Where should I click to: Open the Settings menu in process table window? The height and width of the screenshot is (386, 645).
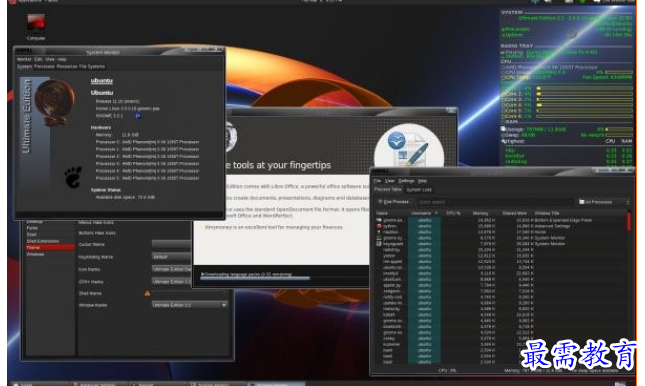coord(406,181)
